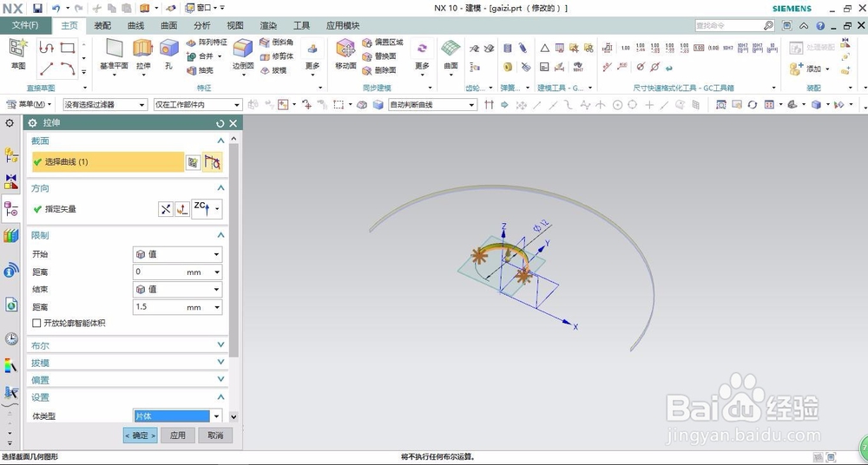Choose the 孔 hole feature tool
868x465 pixels.
click(168, 55)
